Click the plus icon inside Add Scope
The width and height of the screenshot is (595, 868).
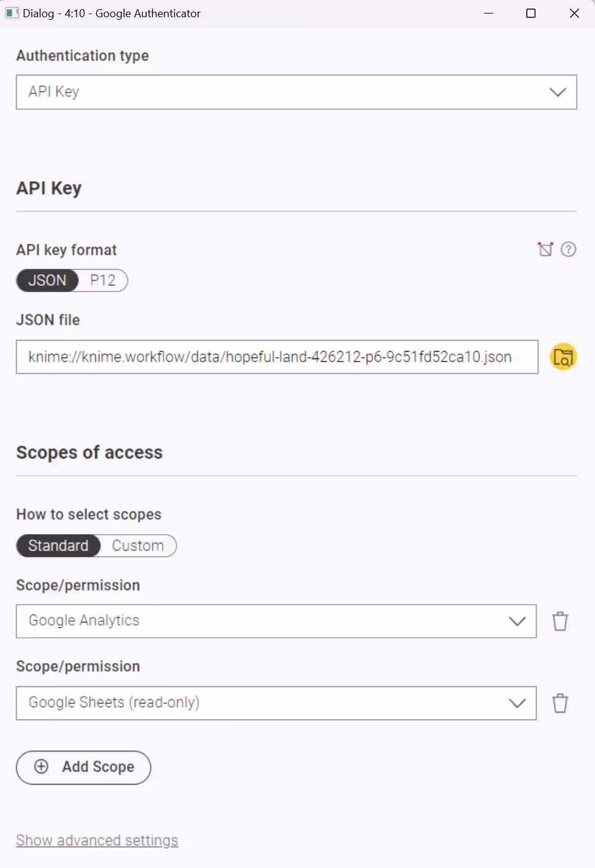(x=40, y=767)
